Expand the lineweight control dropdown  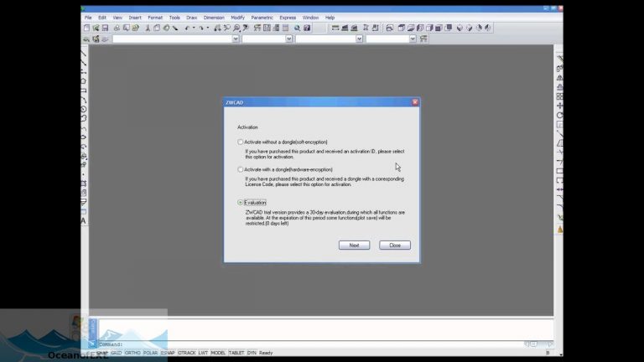413,39
